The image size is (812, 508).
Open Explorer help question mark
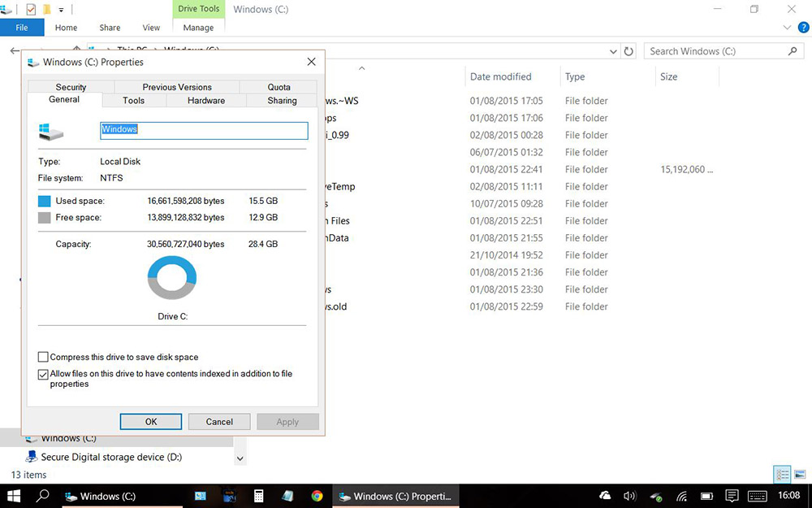pos(803,28)
